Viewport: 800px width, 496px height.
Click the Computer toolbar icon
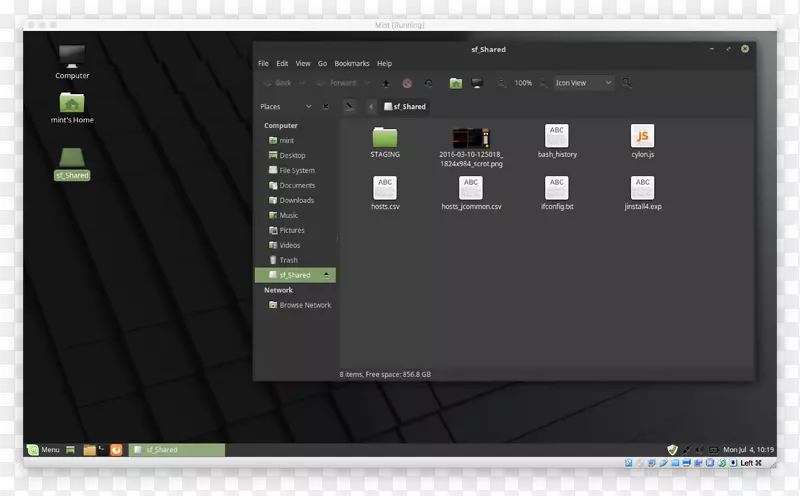coord(477,83)
